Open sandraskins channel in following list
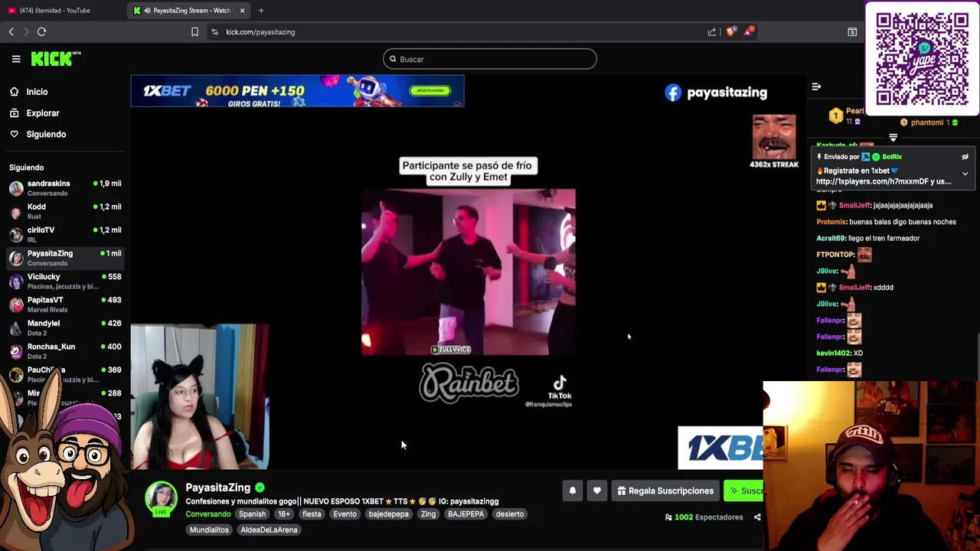 65,188
